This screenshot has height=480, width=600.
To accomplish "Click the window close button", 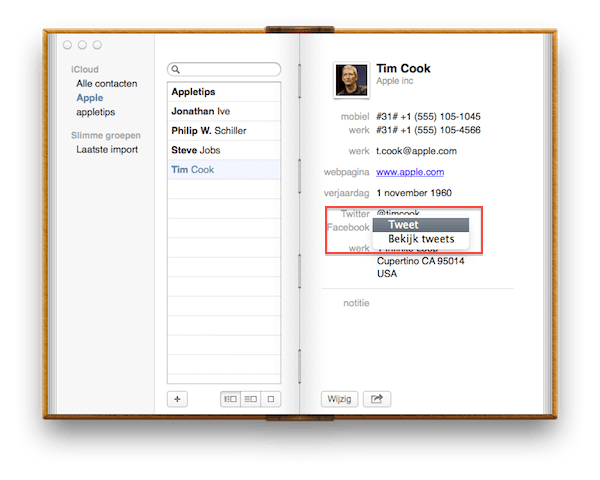I will pyautogui.click(x=67, y=45).
